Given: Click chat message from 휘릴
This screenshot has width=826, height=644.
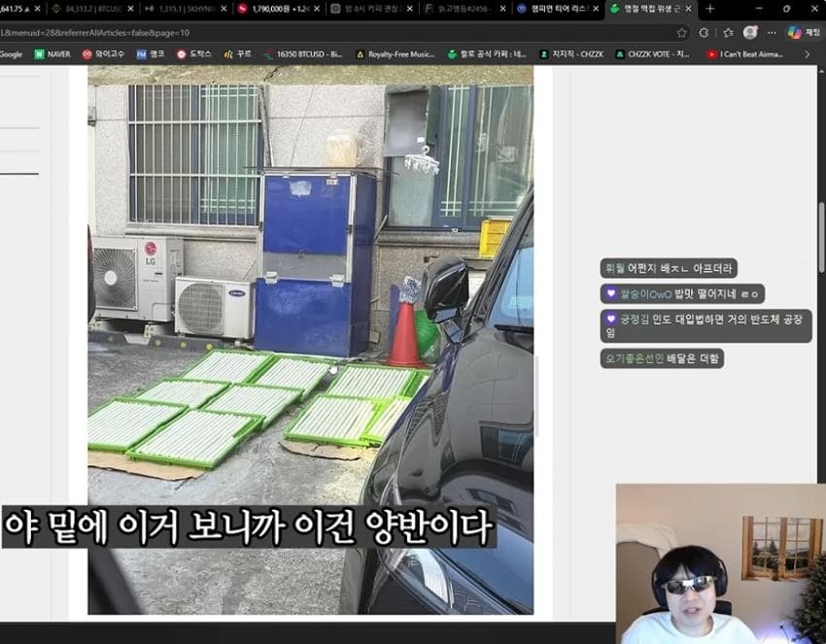Looking at the screenshot, I should coord(669,268).
